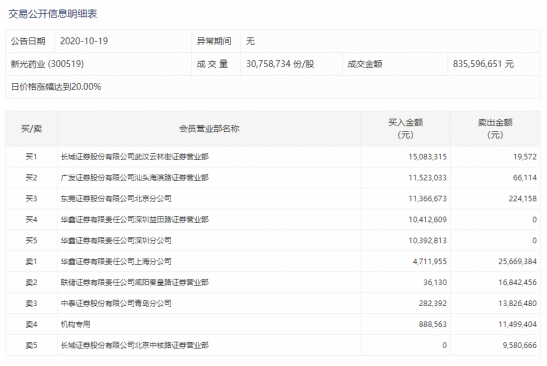Click the 卖出金额 (元) column header
547x366 pixels.
coord(495,129)
